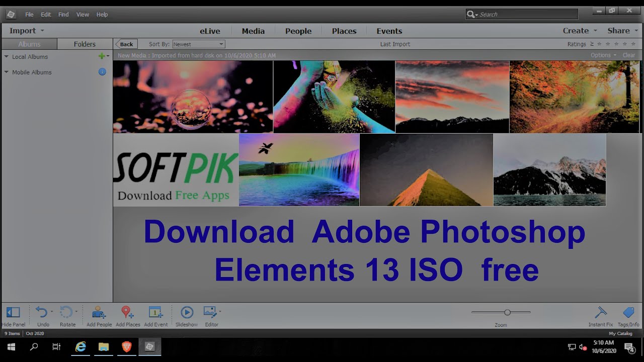The height and width of the screenshot is (362, 644).
Task: Open taskbar search
Action: tap(34, 347)
